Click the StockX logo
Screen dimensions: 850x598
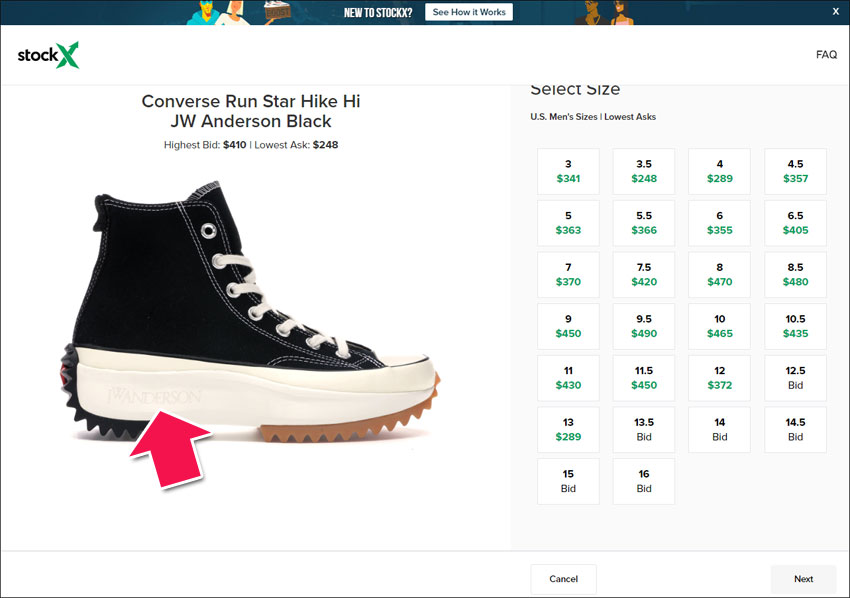pyautogui.click(x=48, y=55)
